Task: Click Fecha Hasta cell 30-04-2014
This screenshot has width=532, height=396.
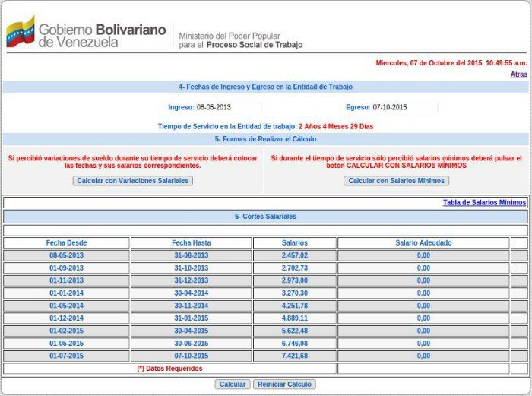Action: pos(192,293)
